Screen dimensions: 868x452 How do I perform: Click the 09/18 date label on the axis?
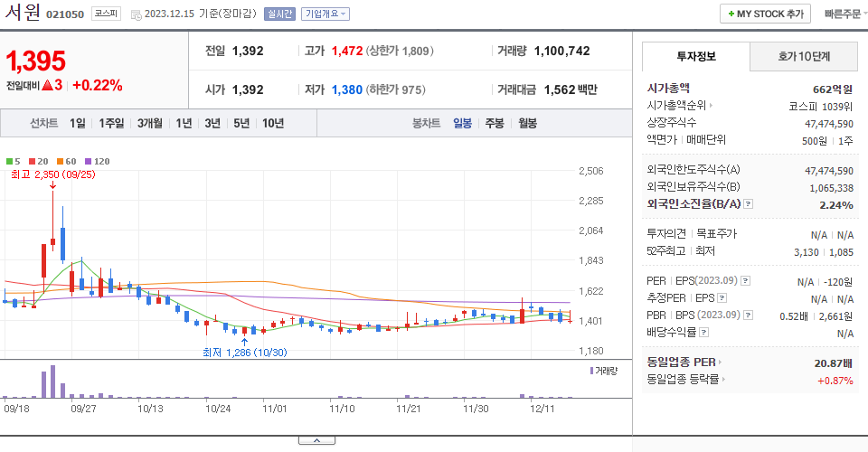[x=16, y=409]
